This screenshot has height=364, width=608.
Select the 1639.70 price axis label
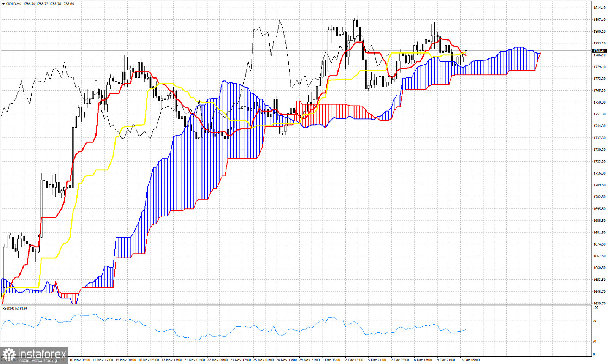(x=600, y=303)
